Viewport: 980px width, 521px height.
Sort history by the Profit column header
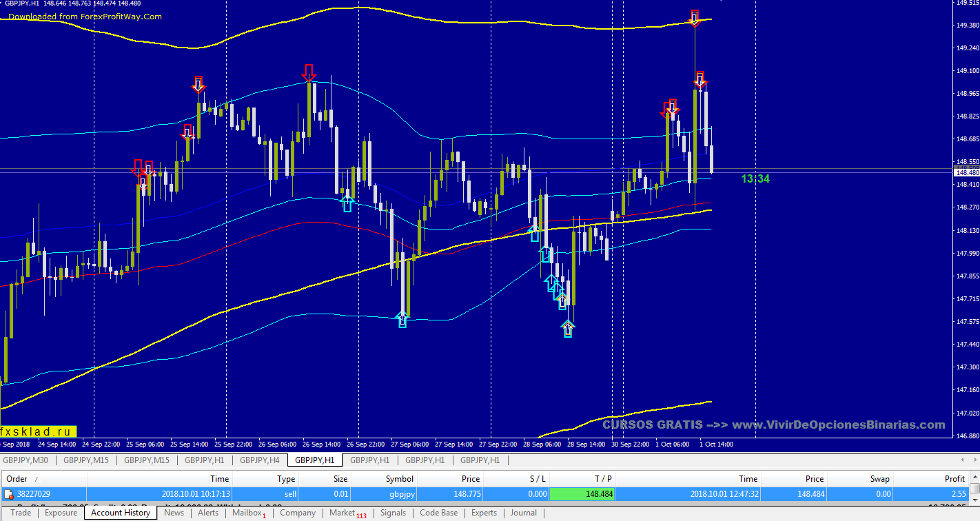(954, 479)
